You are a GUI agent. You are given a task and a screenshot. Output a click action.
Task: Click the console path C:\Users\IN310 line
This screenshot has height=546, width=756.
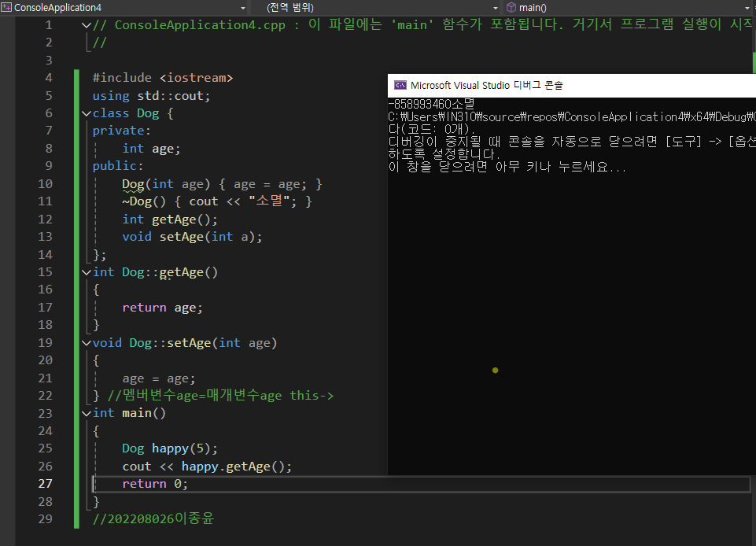572,116
